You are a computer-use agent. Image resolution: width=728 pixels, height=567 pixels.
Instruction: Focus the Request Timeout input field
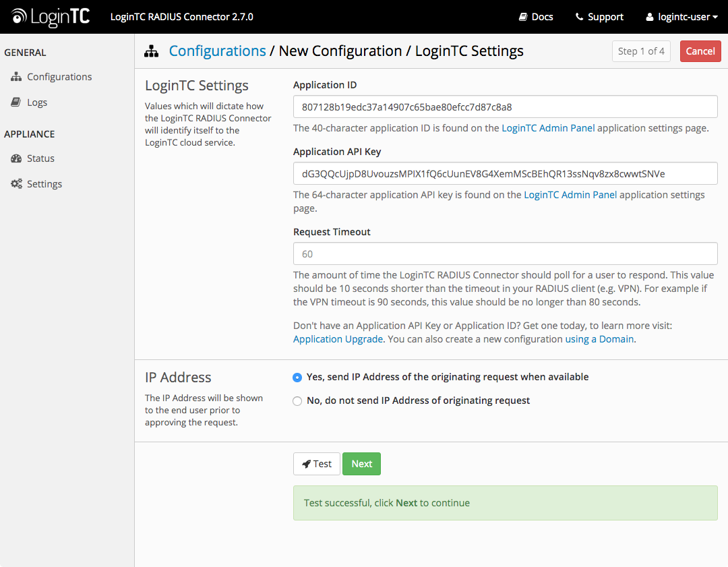point(505,254)
